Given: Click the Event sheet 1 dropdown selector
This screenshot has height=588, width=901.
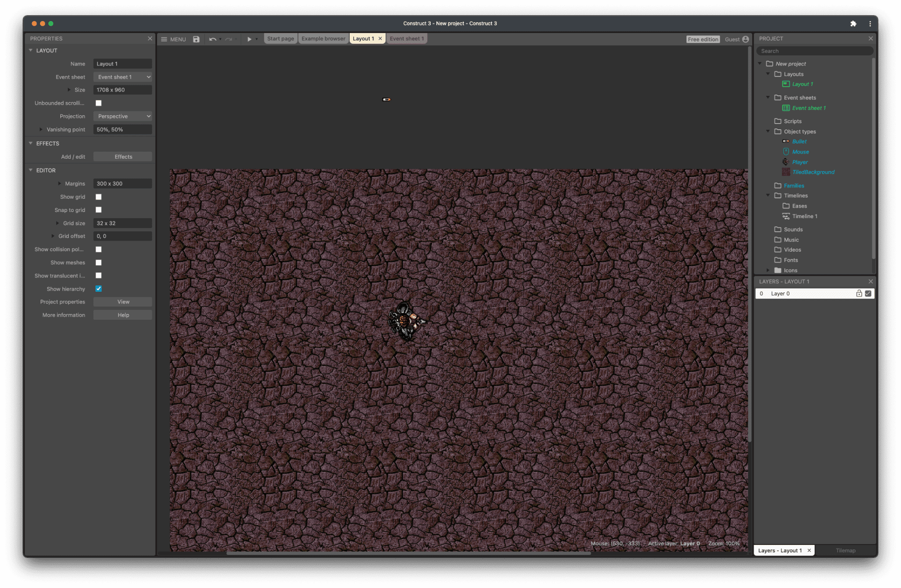Looking at the screenshot, I should 123,77.
